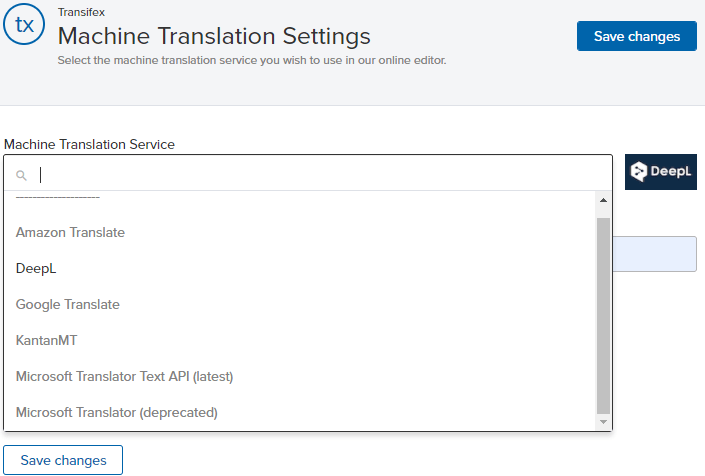Click the Transifex tx logo icon
Viewport: 705px width, 476px height.
coord(24,24)
